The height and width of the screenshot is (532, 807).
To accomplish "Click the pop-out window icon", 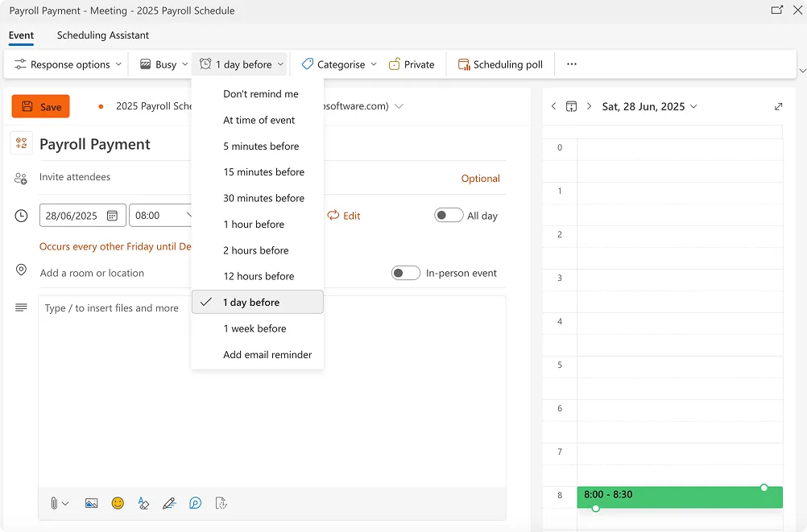I will coord(776,10).
